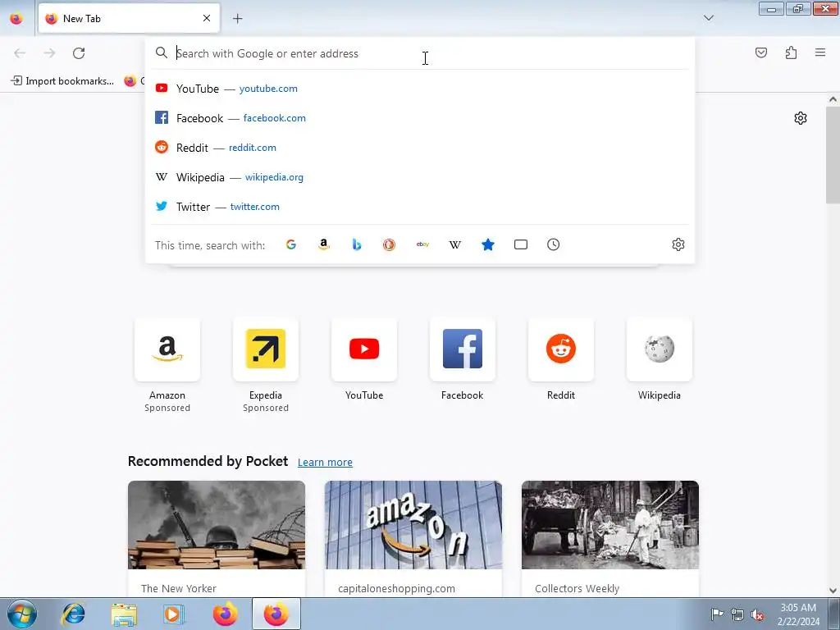Open the network tray icon
840x630 pixels.
[737, 614]
